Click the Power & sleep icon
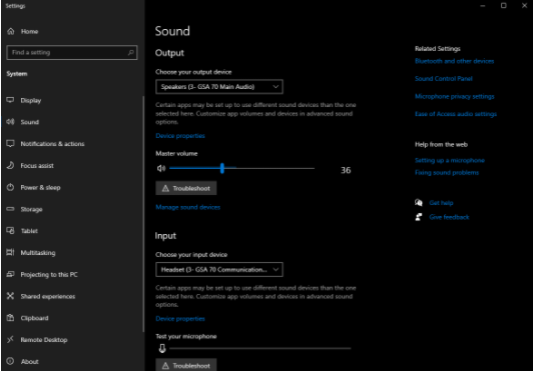Image resolution: width=534 pixels, height=371 pixels. pos(11,187)
